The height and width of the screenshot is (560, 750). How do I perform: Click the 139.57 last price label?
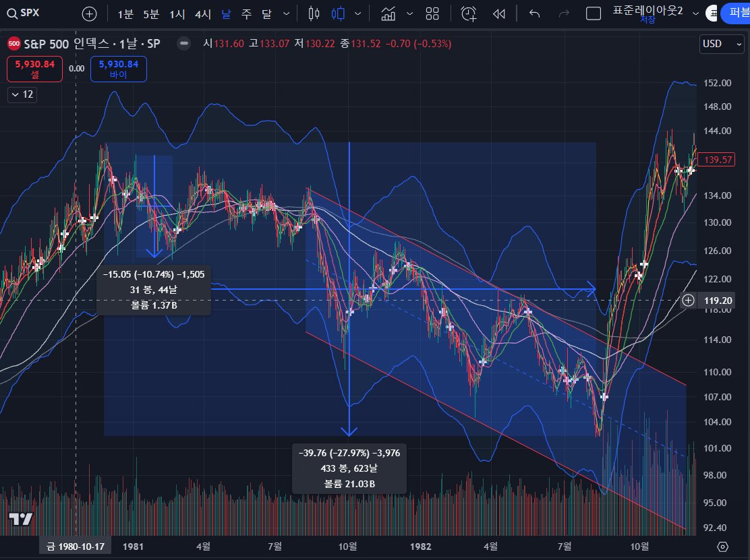click(716, 160)
